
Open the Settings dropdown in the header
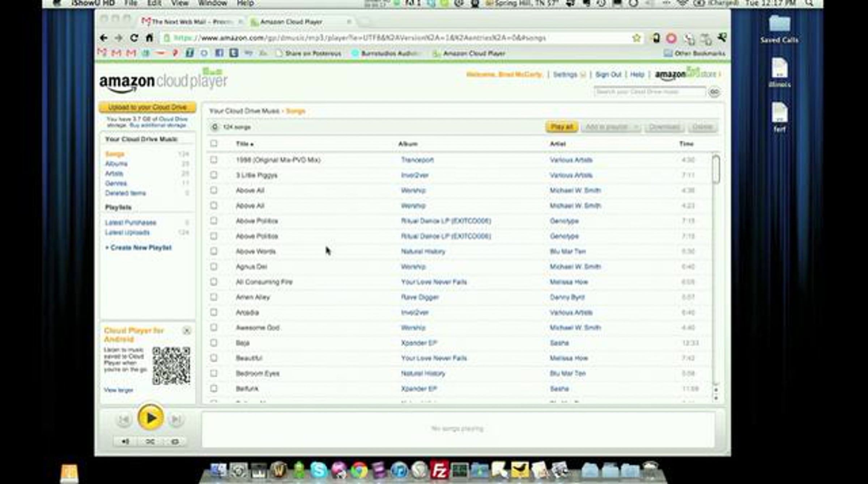[569, 74]
